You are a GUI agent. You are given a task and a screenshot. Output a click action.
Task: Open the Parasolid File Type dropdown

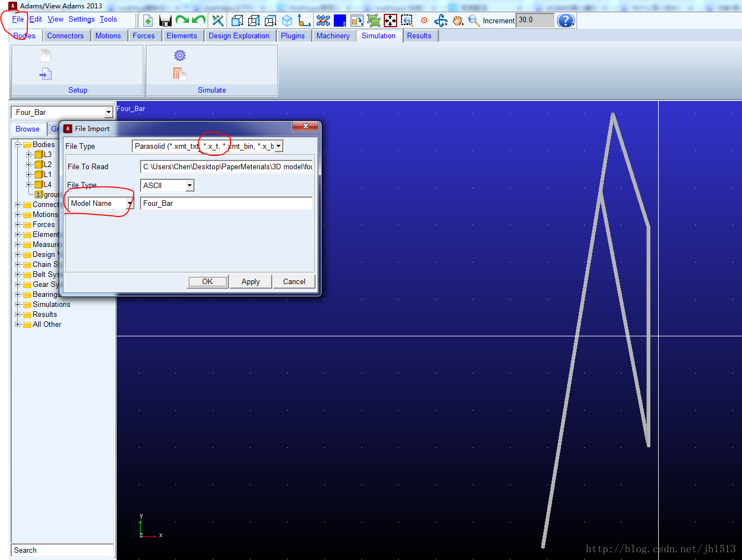pos(279,147)
